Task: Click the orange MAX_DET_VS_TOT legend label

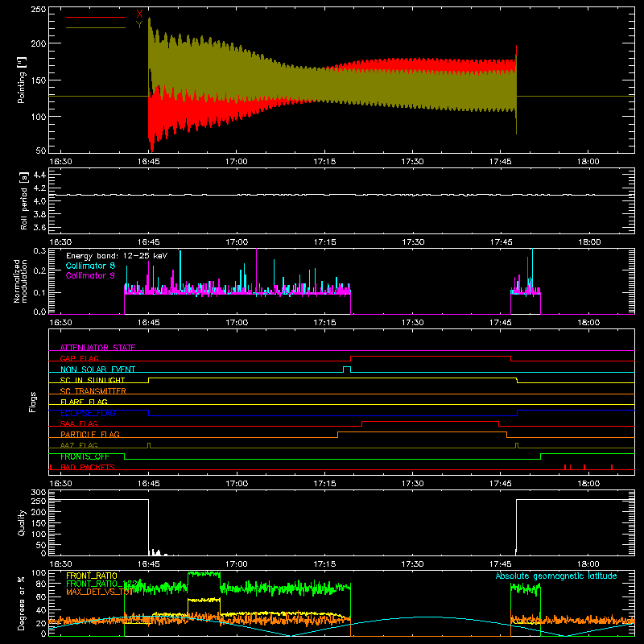Action: point(99,592)
